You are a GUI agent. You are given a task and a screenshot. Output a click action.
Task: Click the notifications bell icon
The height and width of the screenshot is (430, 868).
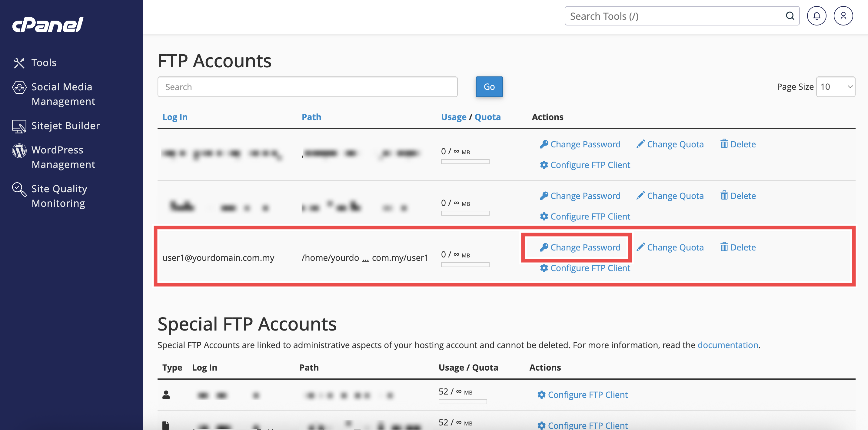(x=816, y=16)
